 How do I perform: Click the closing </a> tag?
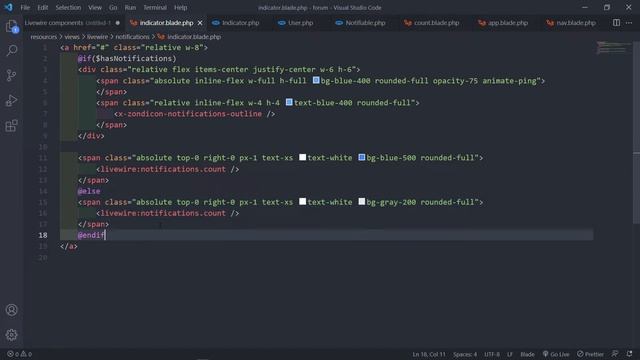point(69,246)
